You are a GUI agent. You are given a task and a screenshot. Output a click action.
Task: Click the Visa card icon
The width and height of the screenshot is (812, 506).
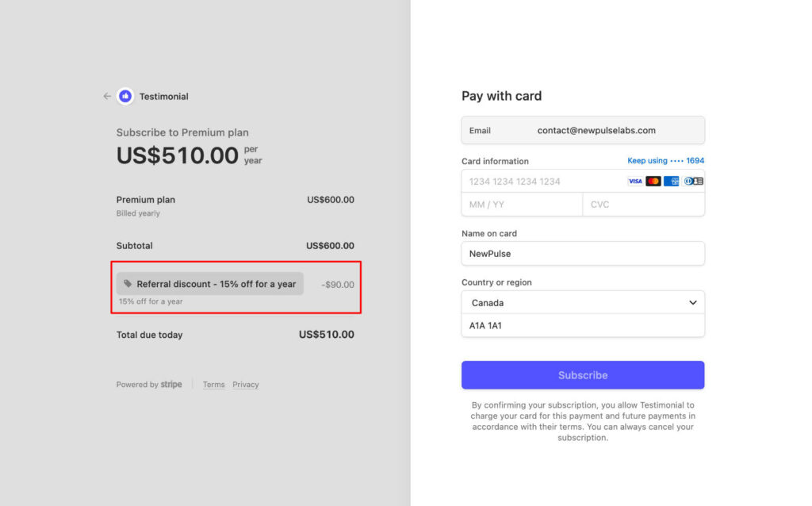point(635,182)
